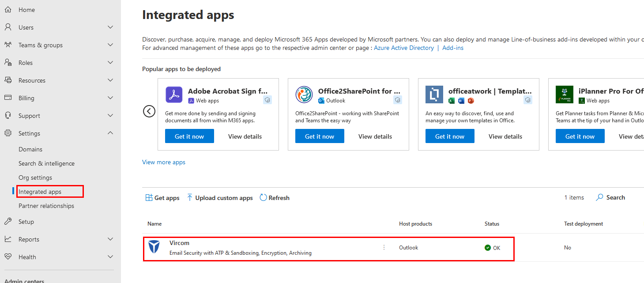
Task: Click the Vircom app name
Action: click(x=179, y=243)
